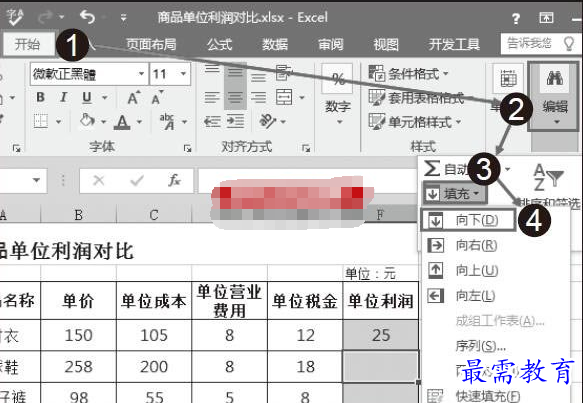This screenshot has height=403, width=583.
Task: Toggle Bold formatting
Action: [x=41, y=97]
